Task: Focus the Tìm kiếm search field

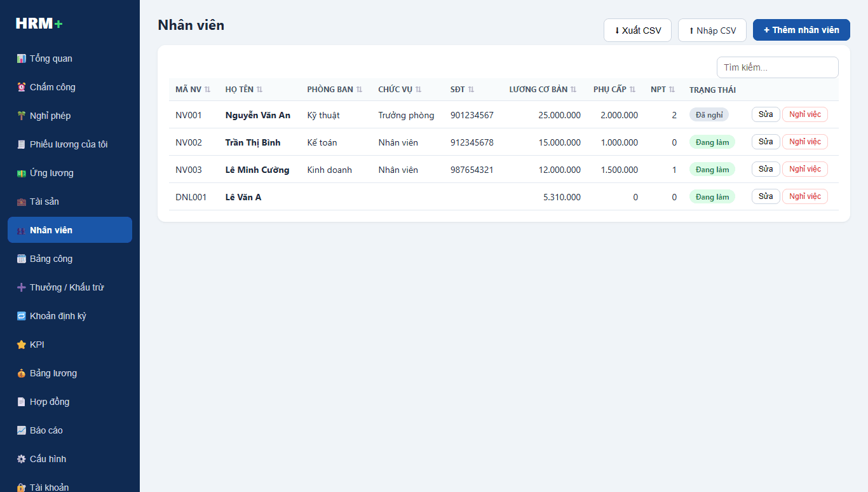Action: (778, 67)
